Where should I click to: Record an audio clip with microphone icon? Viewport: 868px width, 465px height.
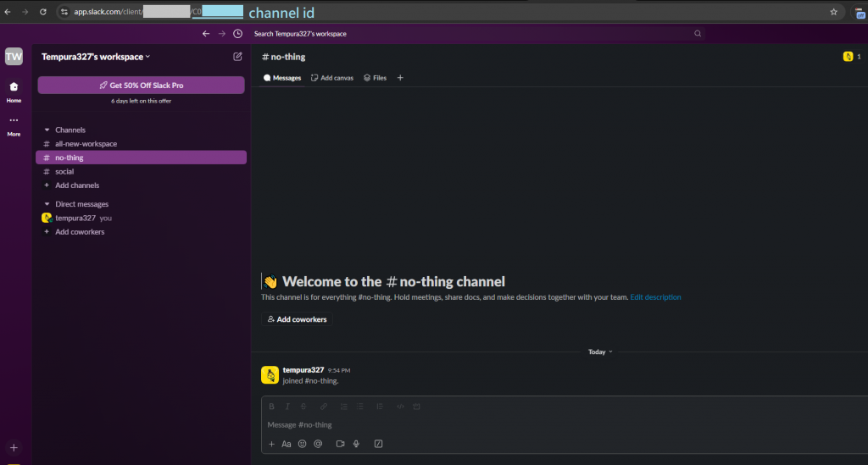coord(357,444)
